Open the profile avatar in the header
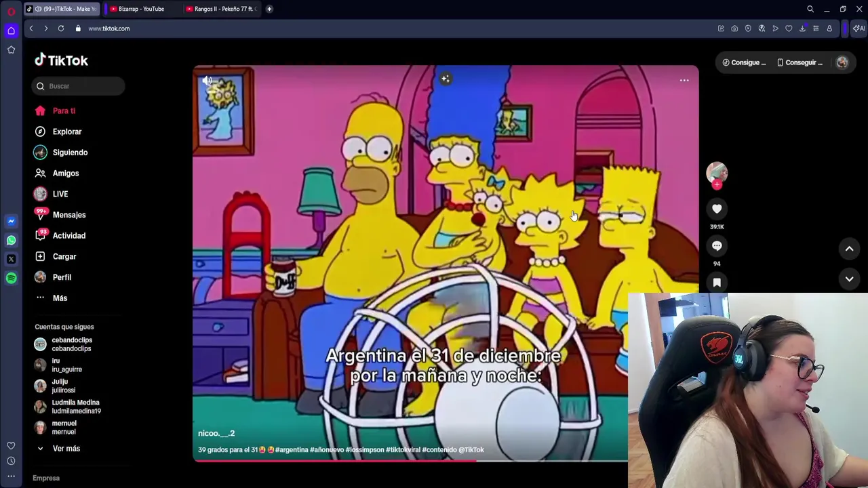This screenshot has height=488, width=868. pos(842,62)
